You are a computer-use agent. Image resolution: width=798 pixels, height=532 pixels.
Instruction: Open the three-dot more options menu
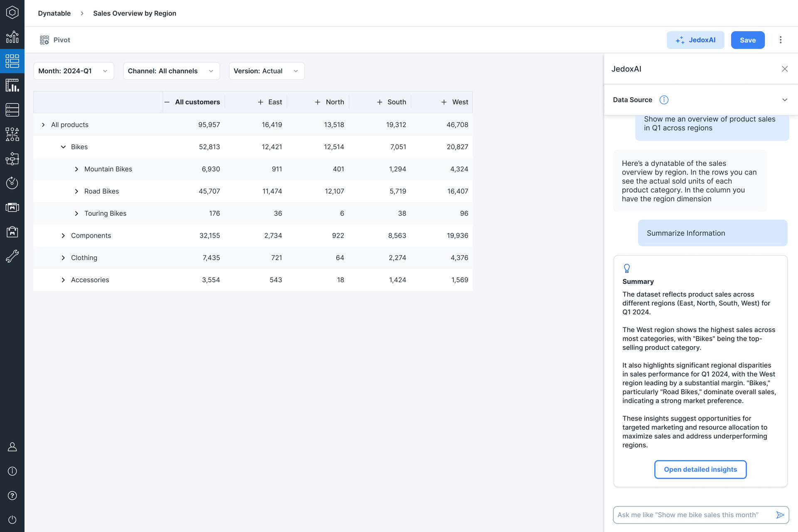[781, 40]
